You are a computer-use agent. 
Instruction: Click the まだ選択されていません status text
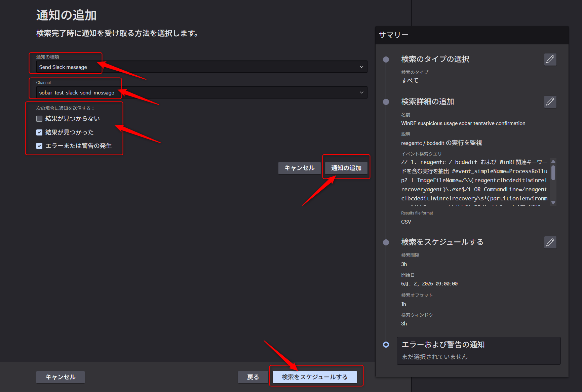pyautogui.click(x=434, y=357)
